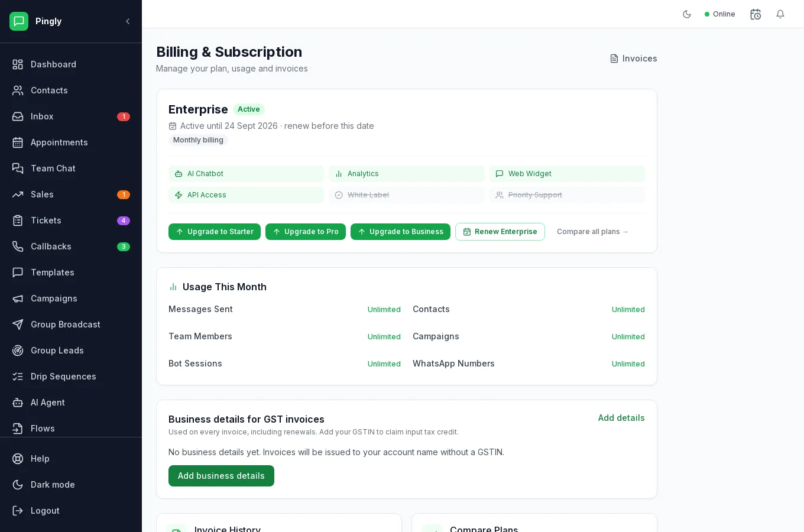804x532 pixels.
Task: Click the Analytics feature chip
Action: pyautogui.click(x=407, y=174)
